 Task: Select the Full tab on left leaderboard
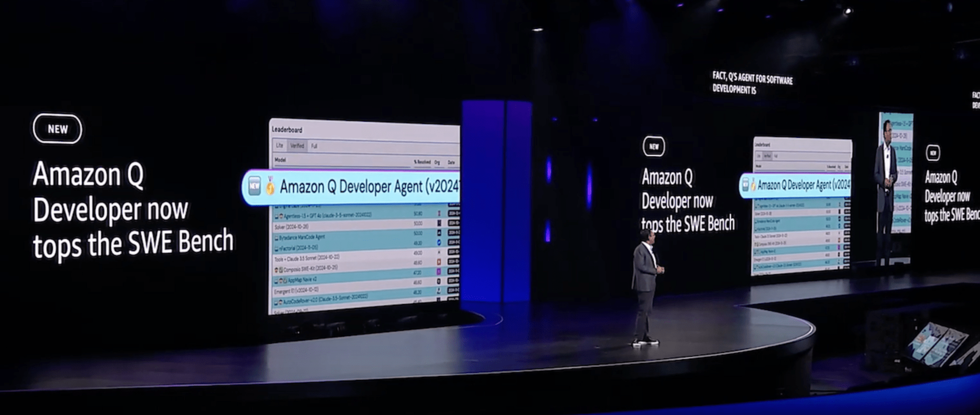[x=314, y=146]
